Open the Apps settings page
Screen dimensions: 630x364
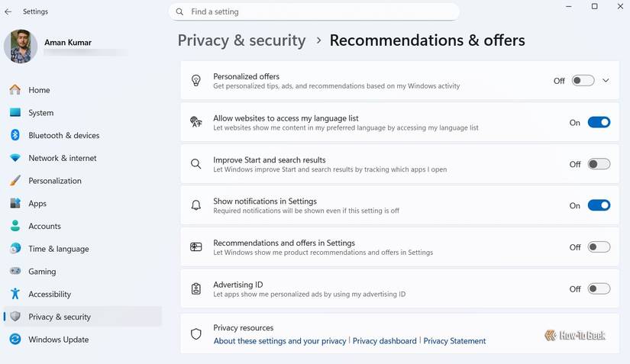click(x=37, y=204)
